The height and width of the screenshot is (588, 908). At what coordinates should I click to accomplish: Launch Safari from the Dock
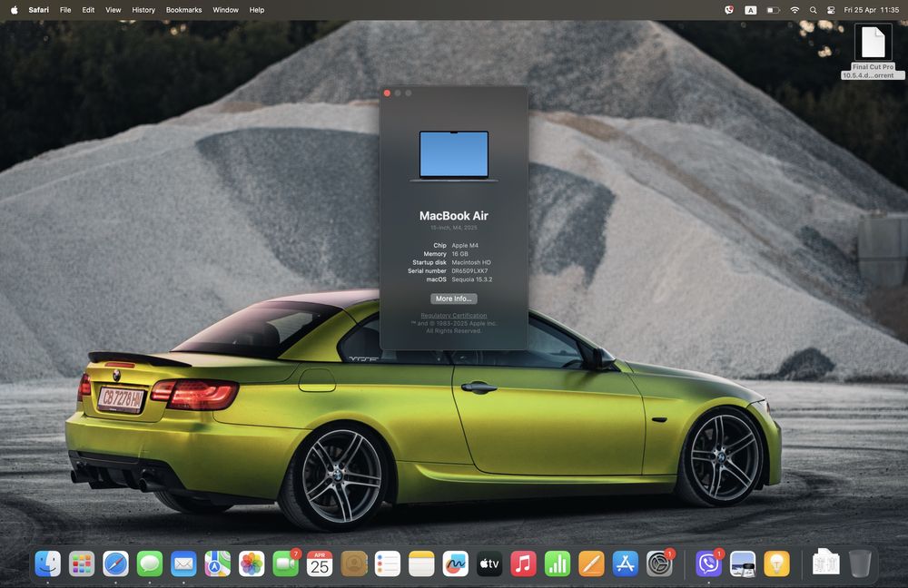click(x=116, y=563)
